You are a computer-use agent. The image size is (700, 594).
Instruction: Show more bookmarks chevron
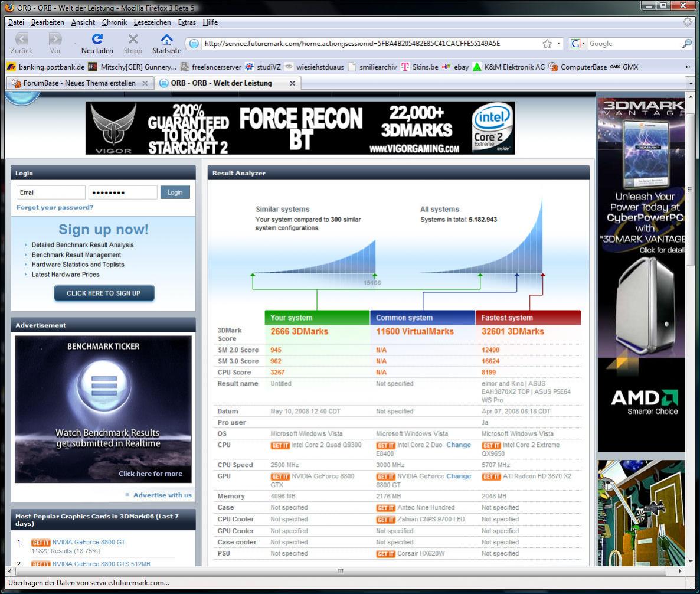click(688, 67)
